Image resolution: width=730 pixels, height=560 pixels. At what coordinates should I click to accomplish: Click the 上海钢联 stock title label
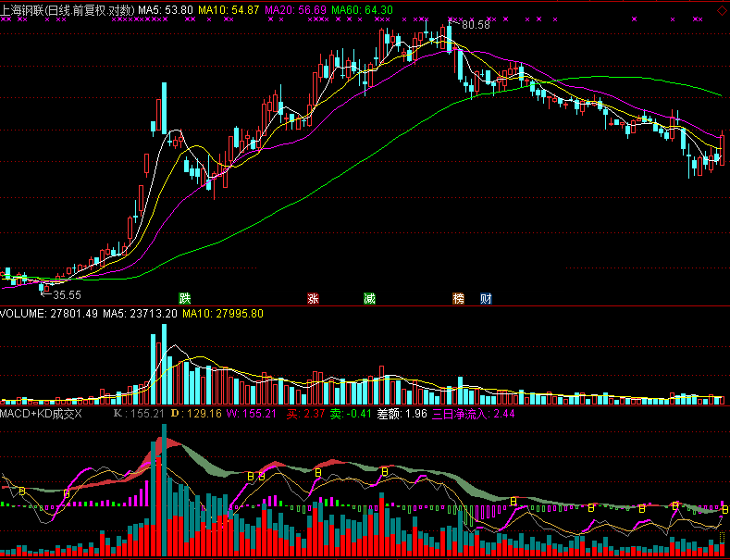point(28,9)
